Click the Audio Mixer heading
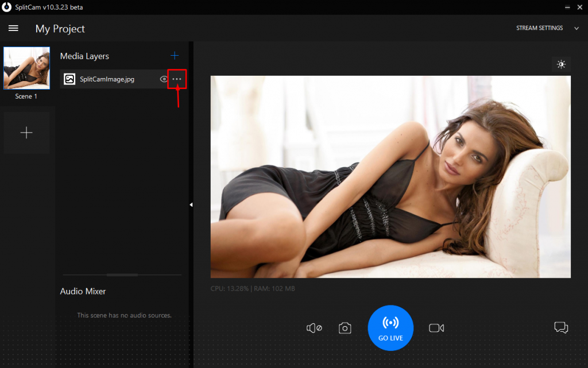Viewport: 588px width, 368px height. pyautogui.click(x=83, y=291)
